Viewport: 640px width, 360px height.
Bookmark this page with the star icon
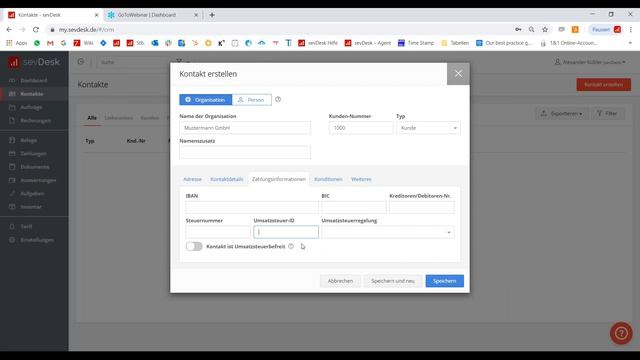[545, 29]
